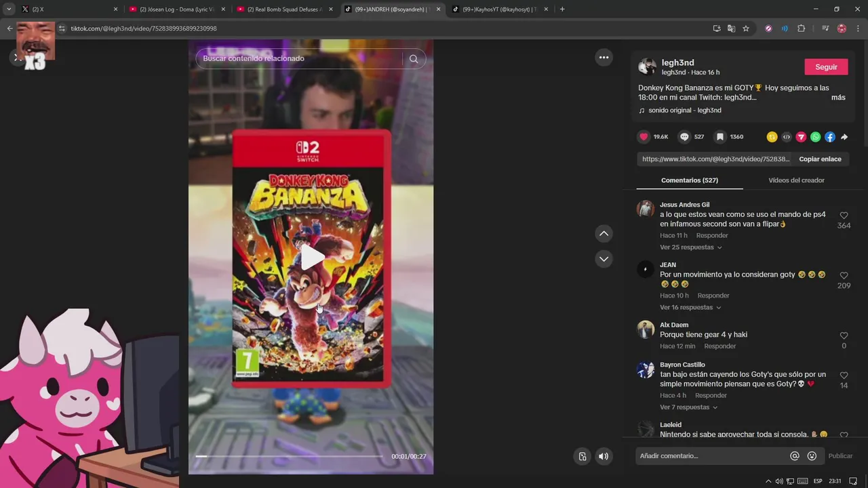
Task: Go to the next video arrow
Action: pyautogui.click(x=604, y=259)
